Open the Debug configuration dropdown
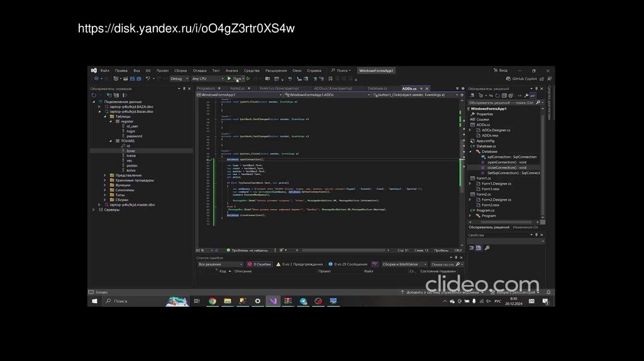Viewport: 644px width, 361px height. [x=179, y=79]
